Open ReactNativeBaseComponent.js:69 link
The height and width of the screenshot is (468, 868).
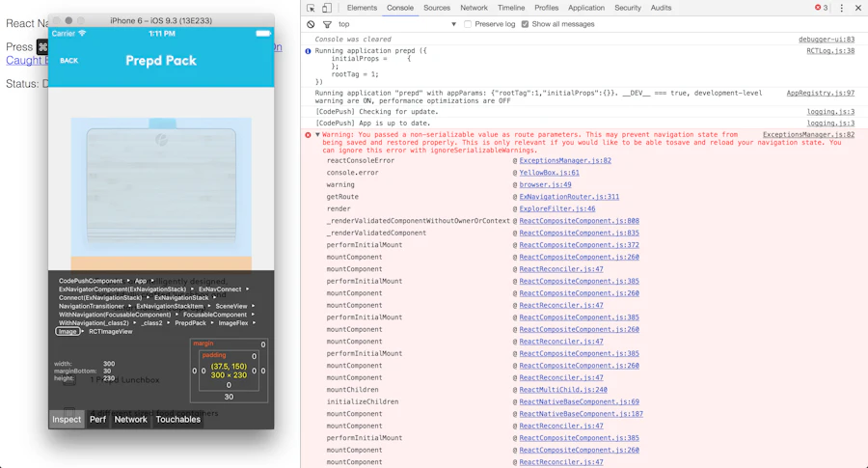[x=579, y=402]
